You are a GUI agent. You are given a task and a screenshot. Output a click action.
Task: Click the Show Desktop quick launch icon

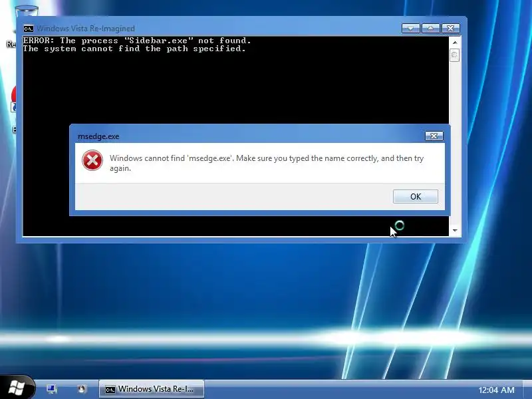52,389
